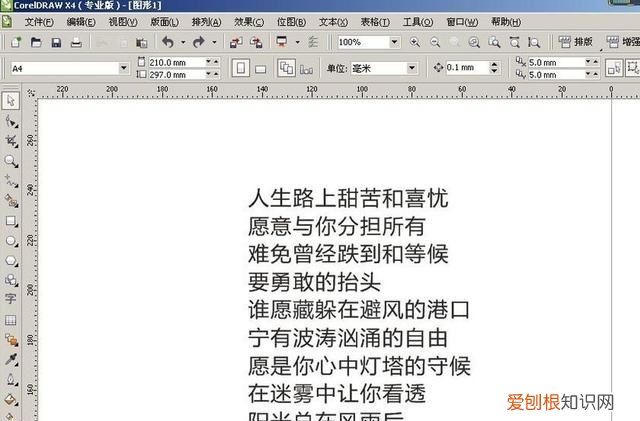Click the Import icon in the toolbar

(236, 42)
